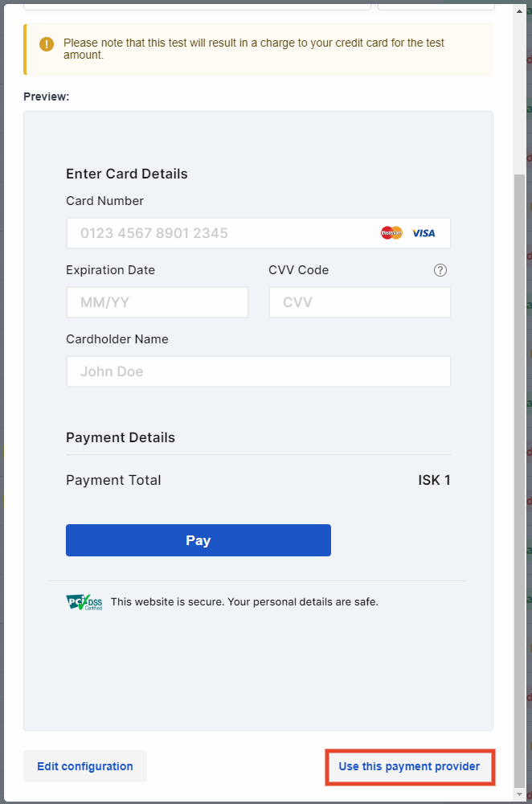Screen dimensions: 532x804
Task: Click the Mastercard logo icon
Action: click(x=391, y=233)
